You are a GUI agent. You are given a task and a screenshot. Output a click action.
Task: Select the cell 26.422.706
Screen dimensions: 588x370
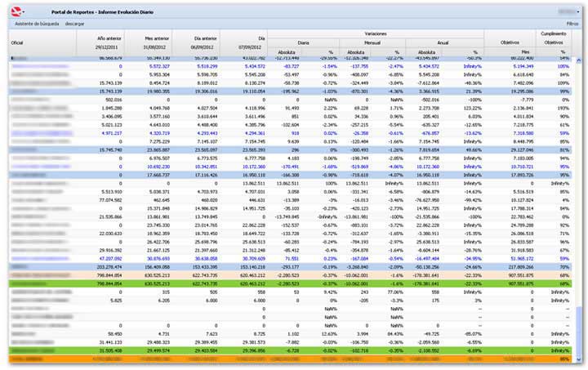[158, 242]
